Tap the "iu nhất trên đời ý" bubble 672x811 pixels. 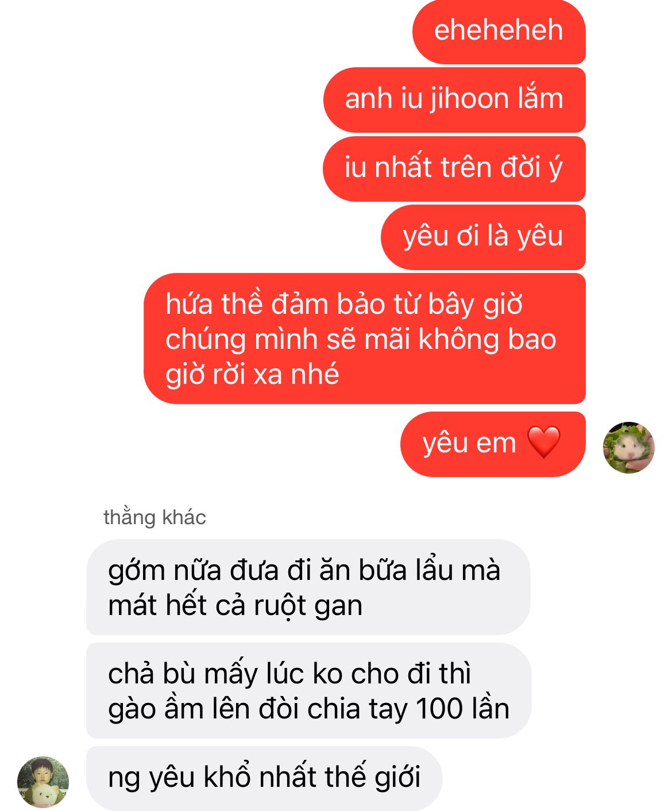point(454,168)
